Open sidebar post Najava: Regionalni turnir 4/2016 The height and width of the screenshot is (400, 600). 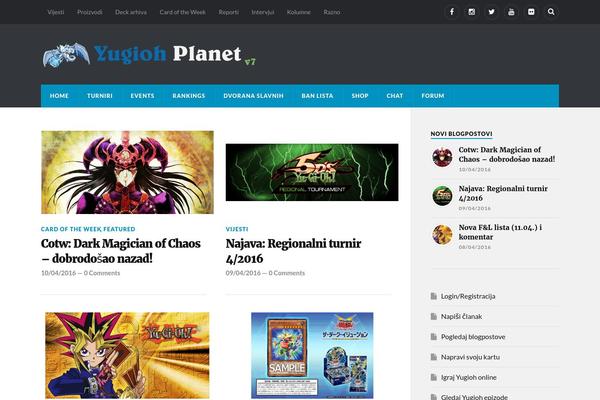(503, 193)
